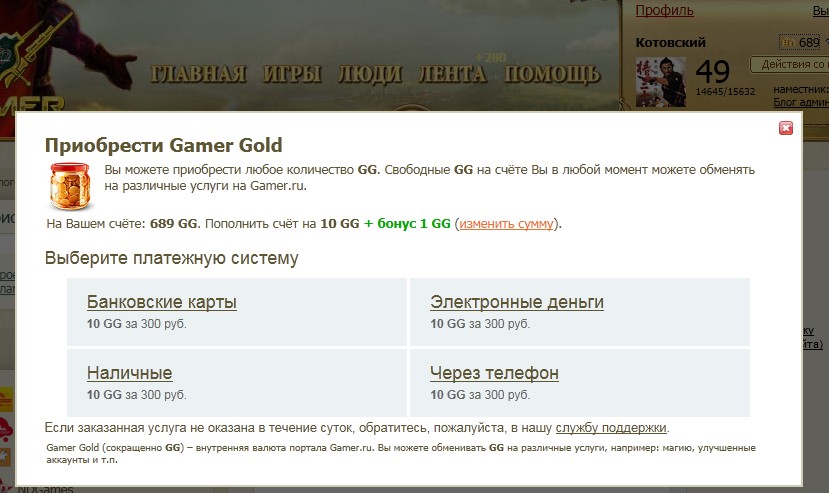Click the Блог админ link
The height and width of the screenshot is (493, 829).
point(801,102)
